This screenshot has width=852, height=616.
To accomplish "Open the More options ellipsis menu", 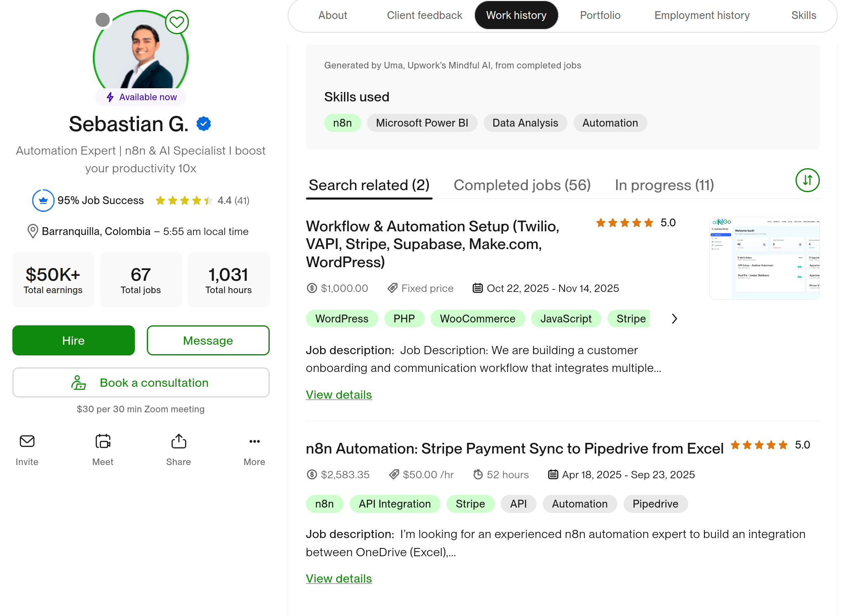I will pos(254,442).
